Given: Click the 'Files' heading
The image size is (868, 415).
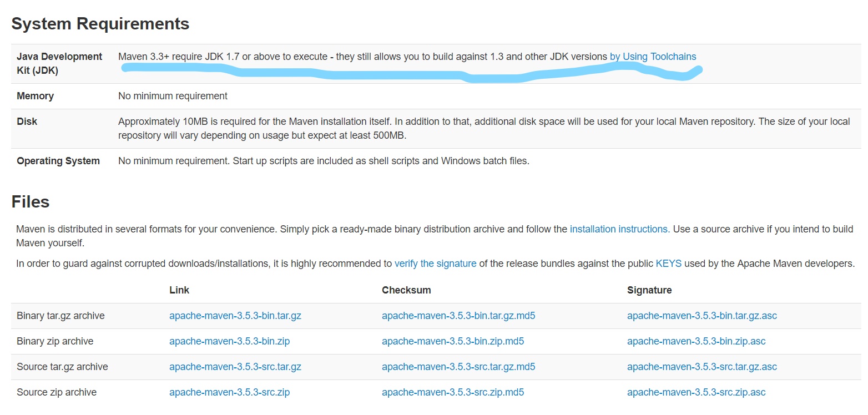Looking at the screenshot, I should (x=31, y=202).
